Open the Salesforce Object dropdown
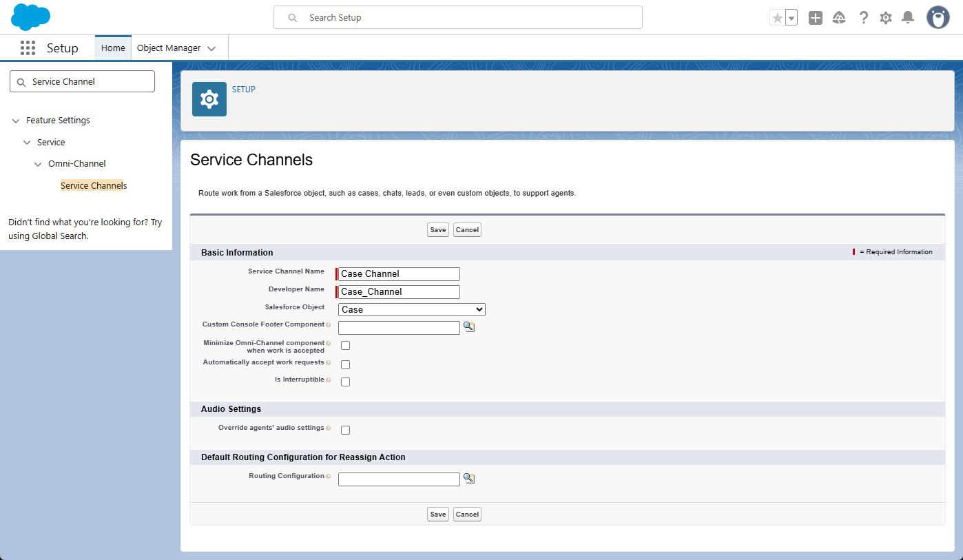Image resolution: width=963 pixels, height=560 pixels. pos(411,310)
